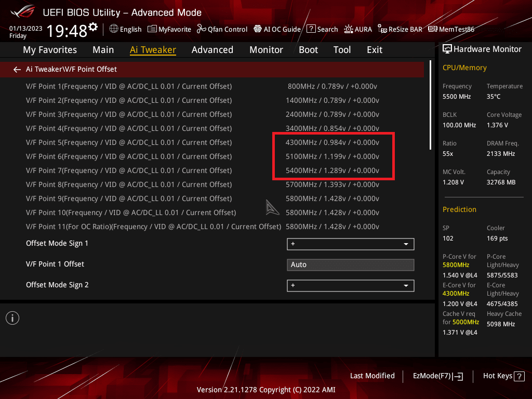The height and width of the screenshot is (399, 532).
Task: Launch MemTest86 memory icon
Action: tap(433, 29)
